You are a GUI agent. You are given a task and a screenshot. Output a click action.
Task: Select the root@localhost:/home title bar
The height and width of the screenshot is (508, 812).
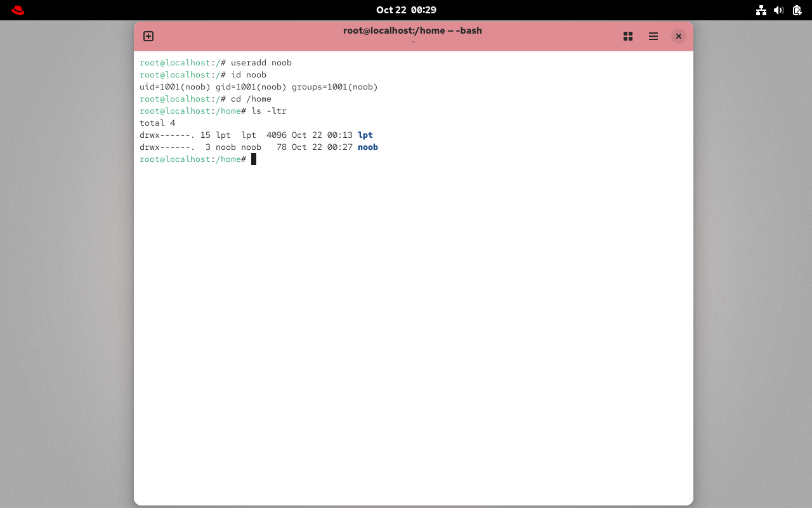(412, 30)
